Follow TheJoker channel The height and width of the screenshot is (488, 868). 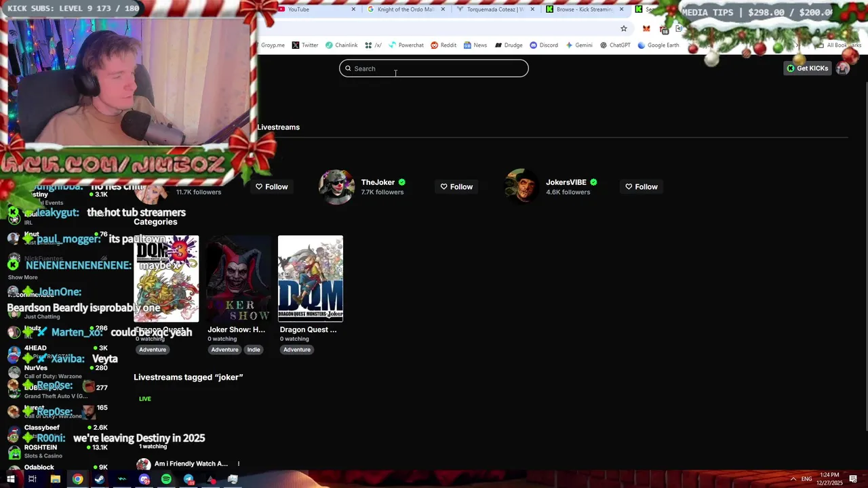point(456,186)
